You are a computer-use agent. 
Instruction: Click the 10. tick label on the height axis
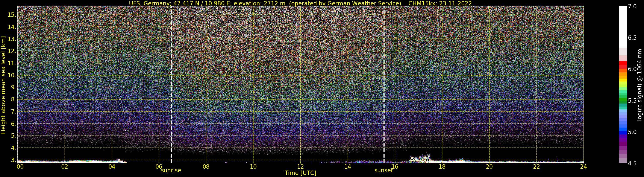coord(12,75)
